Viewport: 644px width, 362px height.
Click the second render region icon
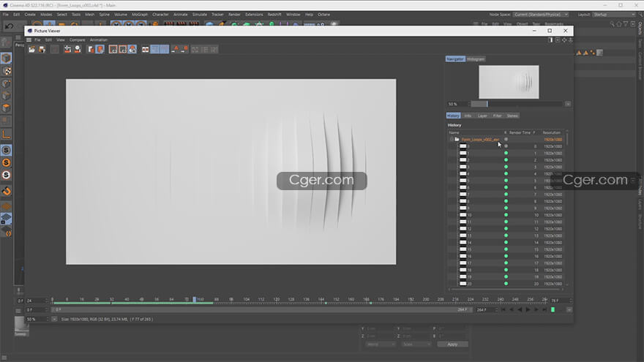122,49
